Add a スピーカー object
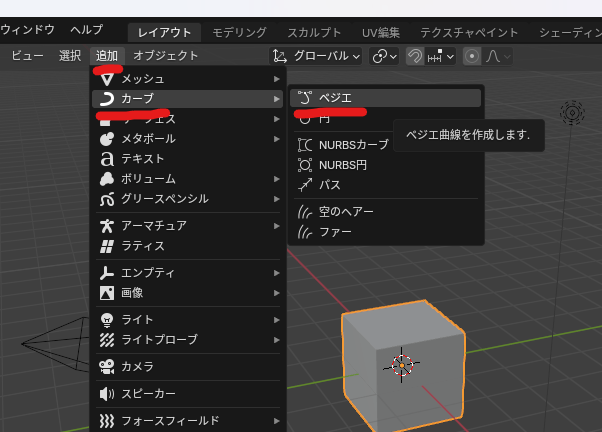Screen dimensions: 602x432 tap(148, 393)
